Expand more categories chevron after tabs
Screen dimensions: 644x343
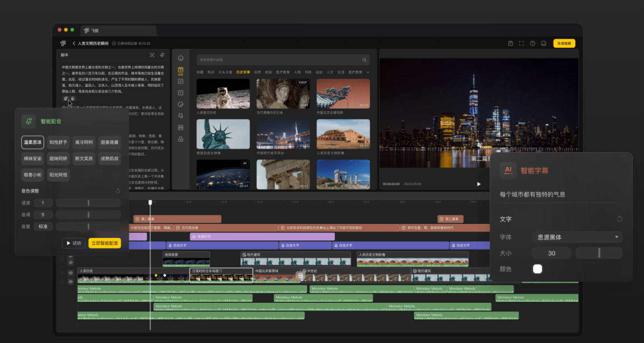[368, 72]
